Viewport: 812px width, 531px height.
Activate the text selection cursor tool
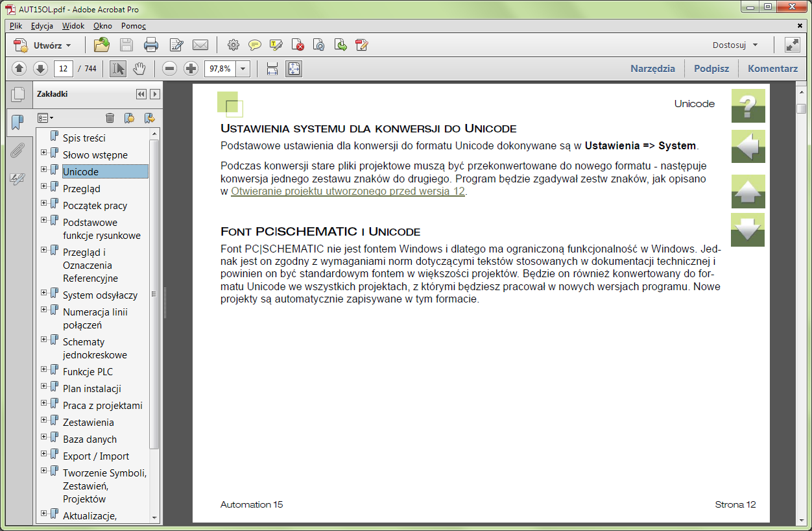coord(118,68)
